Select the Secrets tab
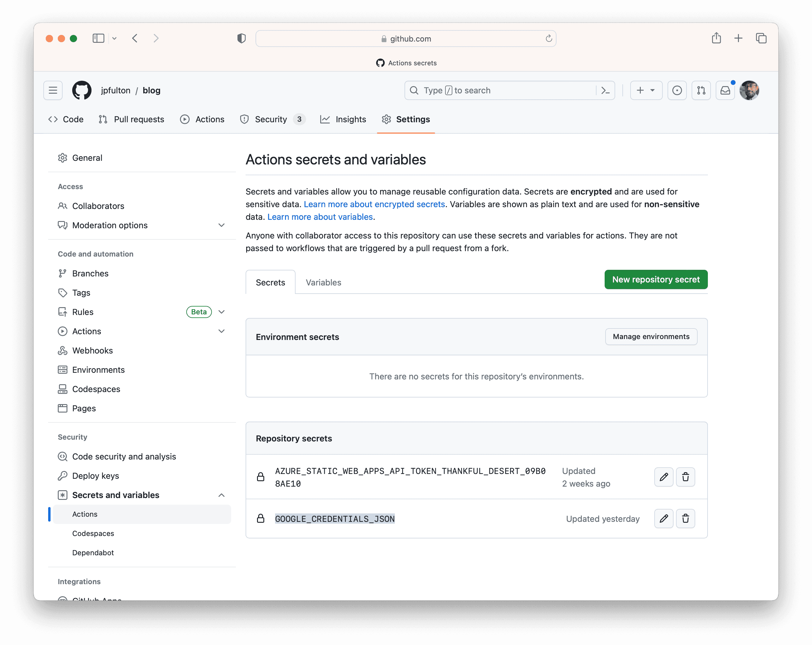This screenshot has width=812, height=645. (x=270, y=282)
